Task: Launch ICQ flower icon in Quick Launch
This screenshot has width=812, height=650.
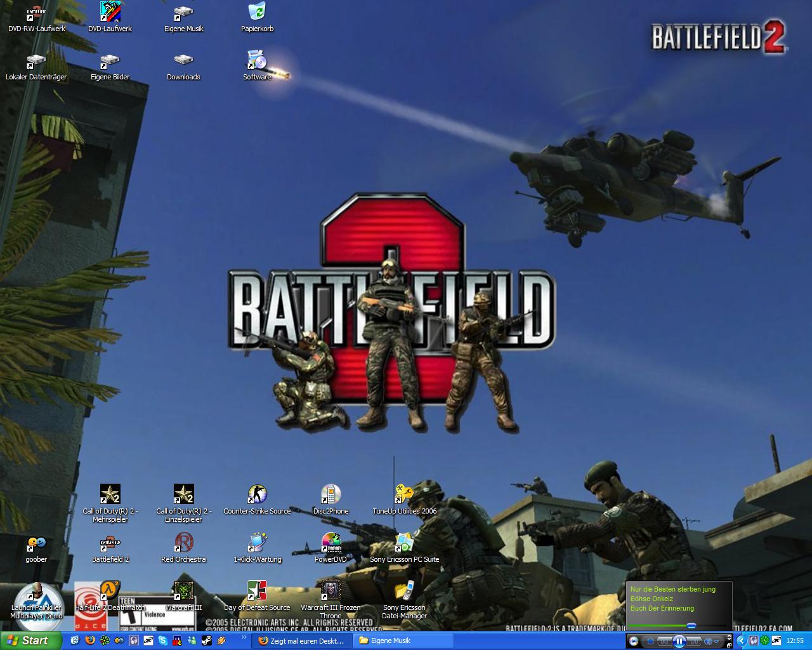Action: click(105, 640)
